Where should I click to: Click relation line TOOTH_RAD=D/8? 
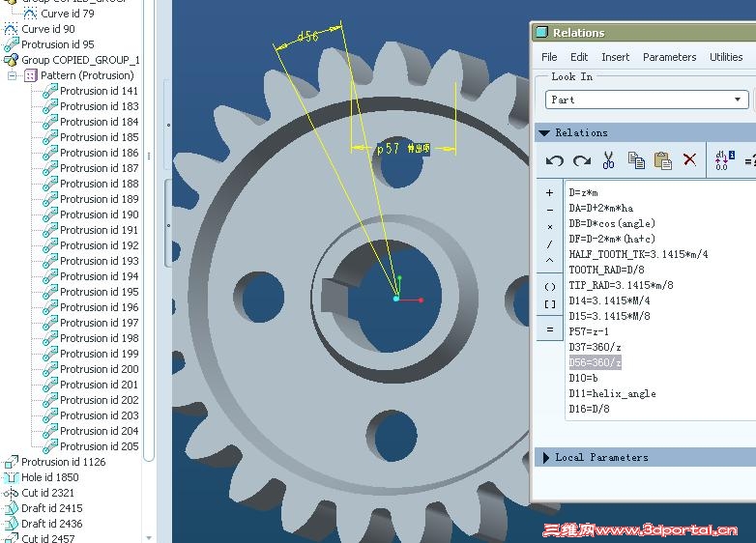tap(606, 270)
